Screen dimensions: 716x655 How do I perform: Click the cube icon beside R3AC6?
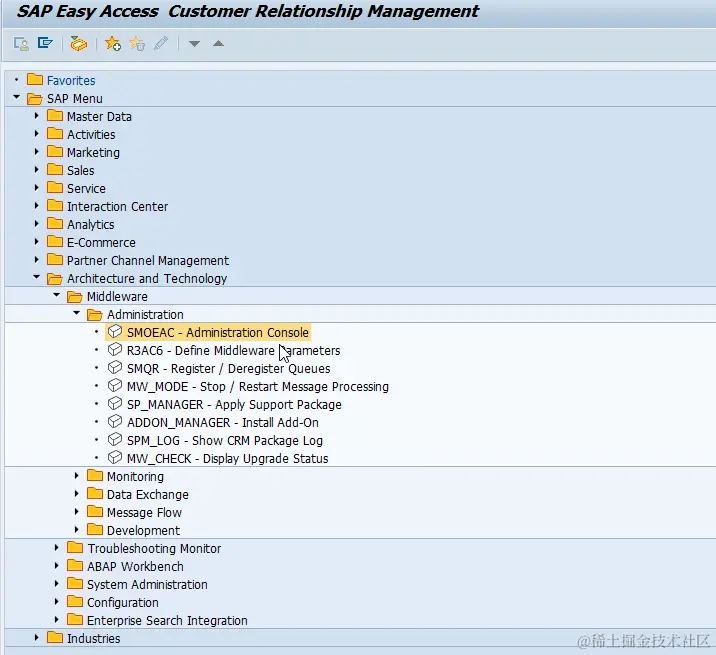point(115,350)
